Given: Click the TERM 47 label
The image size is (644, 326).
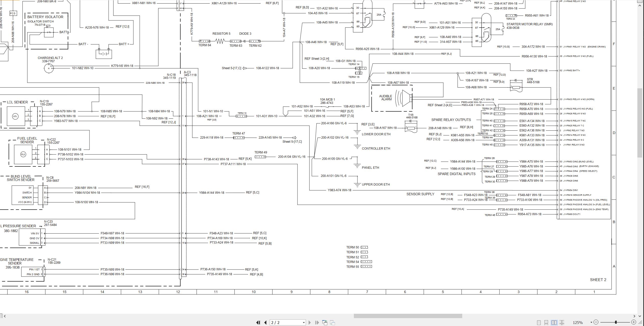Looking at the screenshot, I should (238, 134).
